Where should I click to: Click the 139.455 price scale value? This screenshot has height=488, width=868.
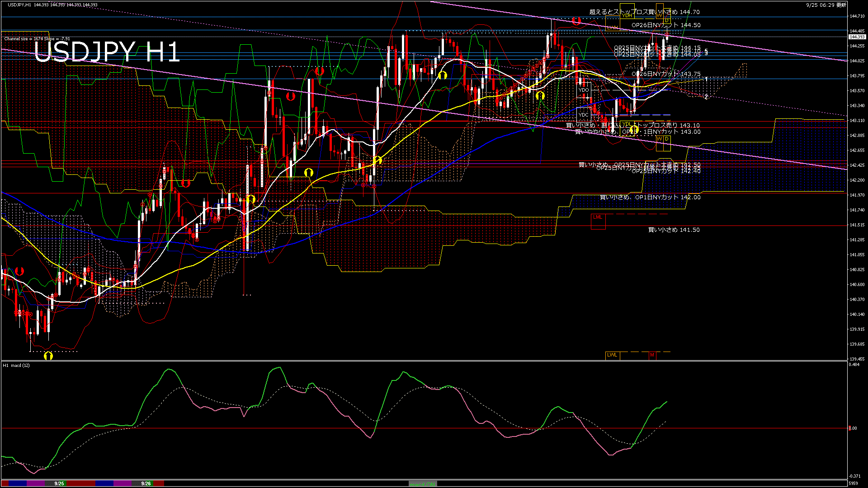(857, 359)
